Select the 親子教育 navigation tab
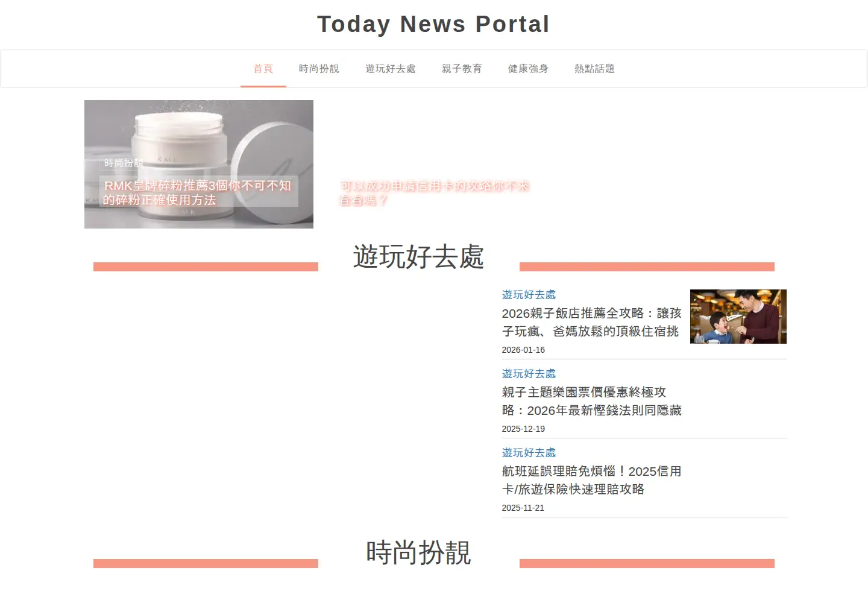The image size is (868, 603). (462, 69)
